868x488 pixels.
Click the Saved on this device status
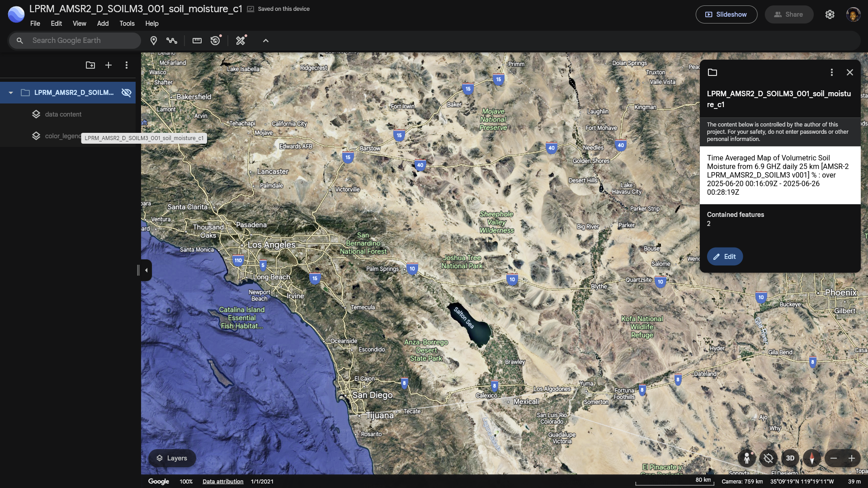pos(278,9)
